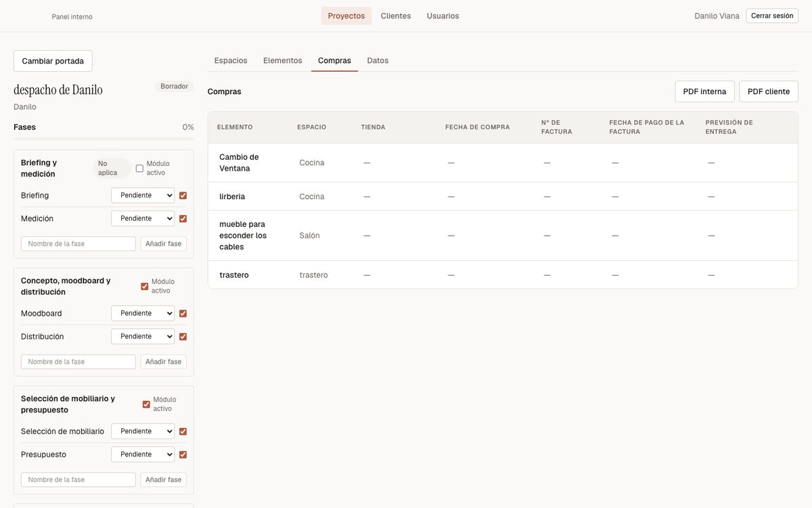
Task: Click the Nº de factura column header
Action: click(x=557, y=127)
